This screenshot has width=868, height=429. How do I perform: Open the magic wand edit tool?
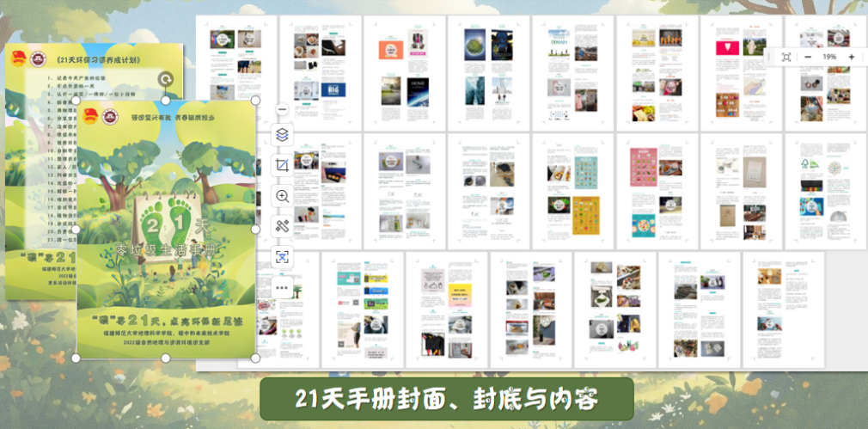[x=282, y=226]
